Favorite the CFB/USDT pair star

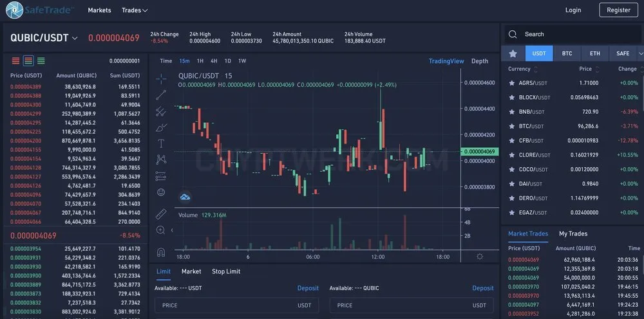[512, 140]
